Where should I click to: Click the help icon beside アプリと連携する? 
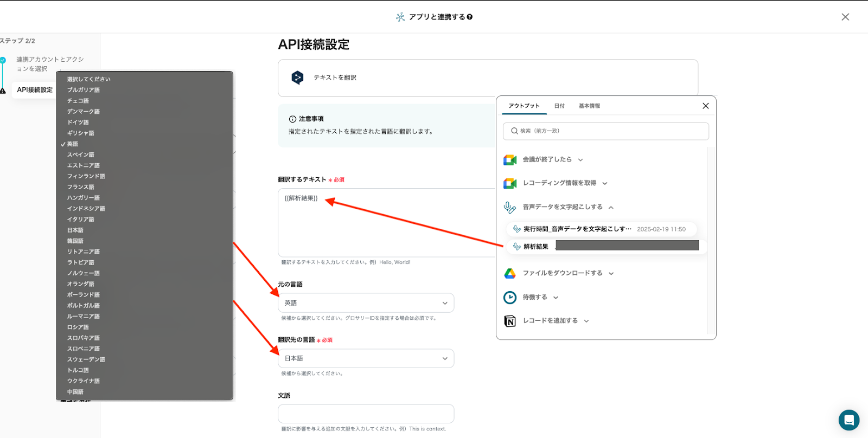coord(470,17)
